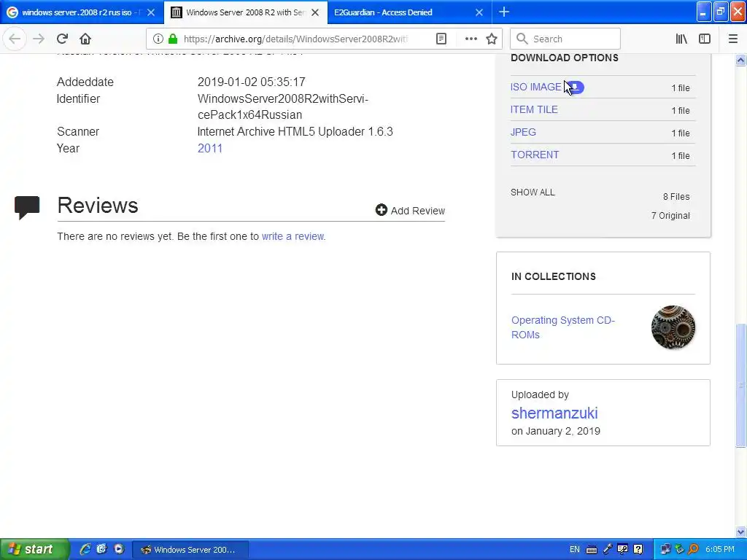Click the vertical scrollbar thumb
This screenshot has height=560, width=747.
740,385
